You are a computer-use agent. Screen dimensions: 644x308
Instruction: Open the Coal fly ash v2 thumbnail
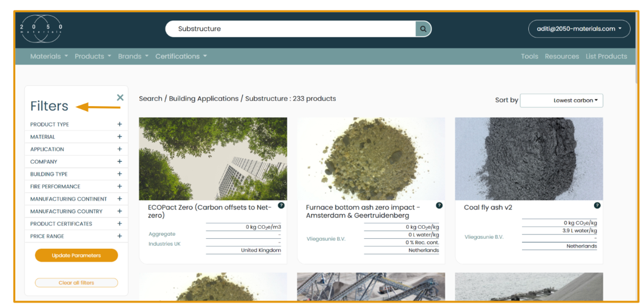(x=529, y=159)
